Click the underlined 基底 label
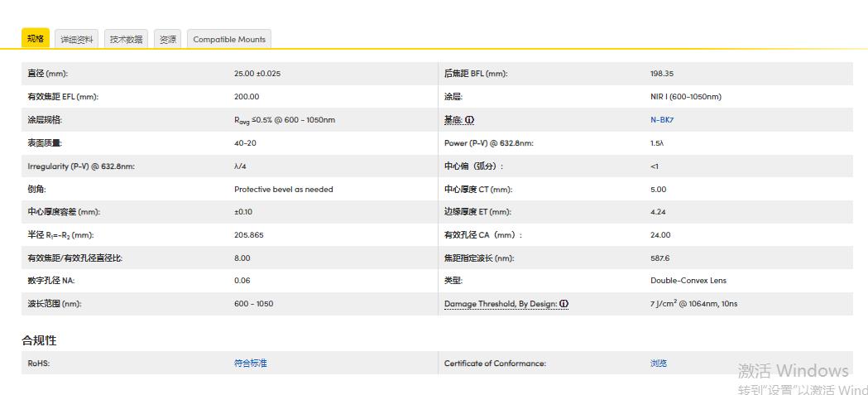This screenshot has height=395, width=868. click(453, 120)
